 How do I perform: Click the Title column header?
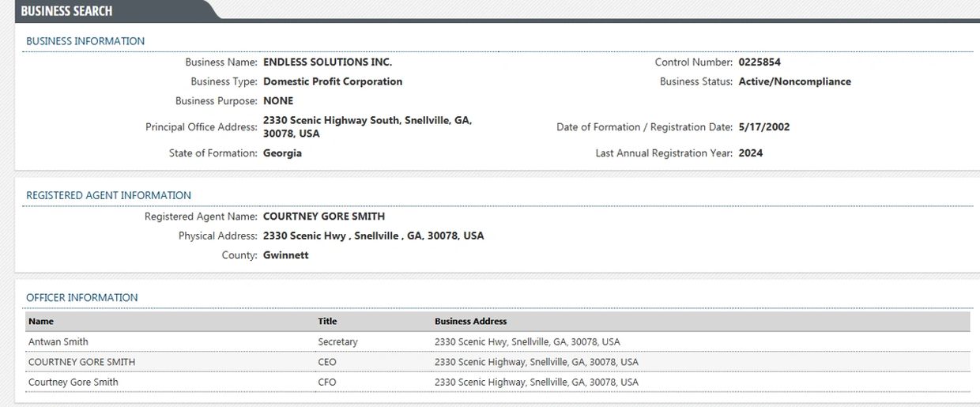327,322
